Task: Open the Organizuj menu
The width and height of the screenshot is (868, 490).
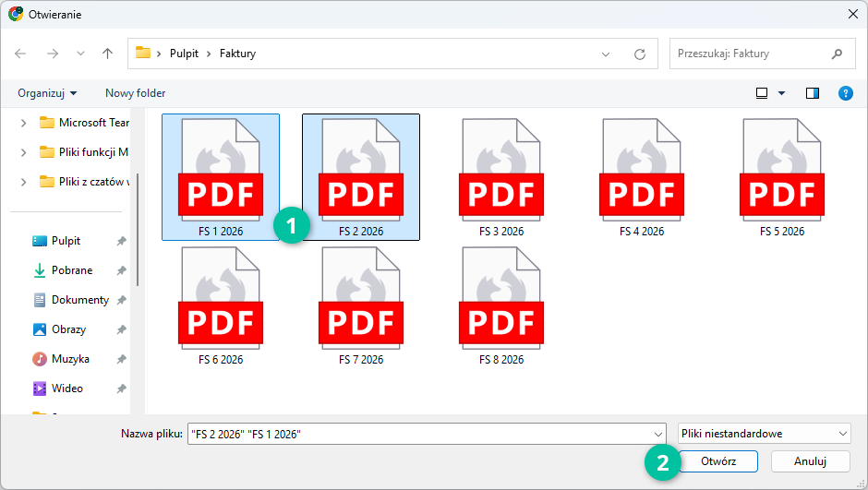Action: point(47,93)
